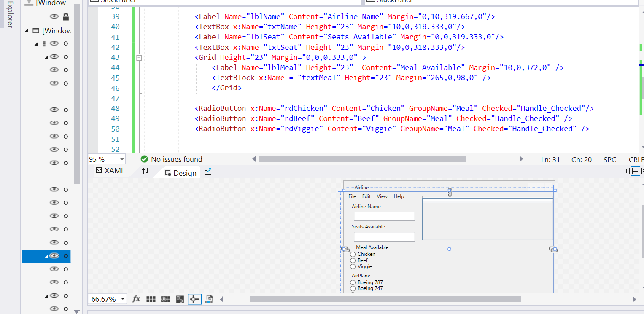Toggle show snap grid icon
This screenshot has height=314, width=644.
point(151,299)
